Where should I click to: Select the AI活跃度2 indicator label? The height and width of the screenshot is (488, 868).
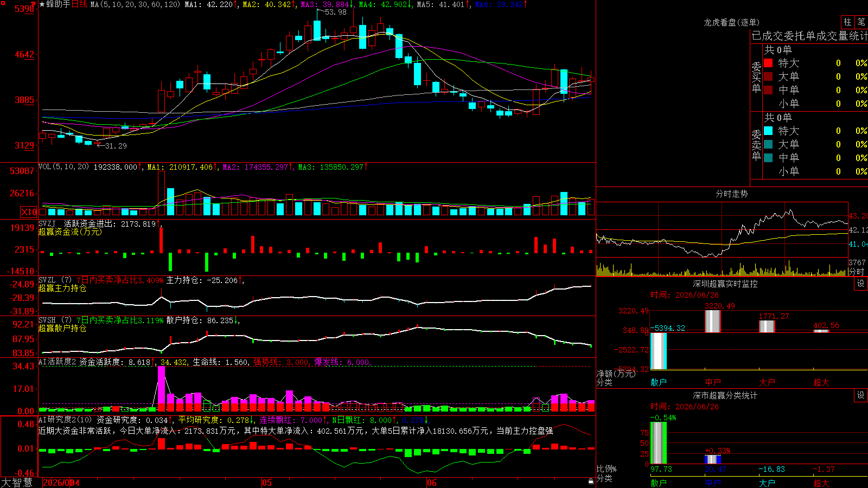click(x=58, y=362)
